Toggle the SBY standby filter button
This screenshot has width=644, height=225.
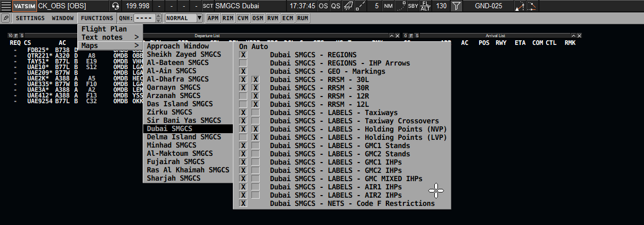tap(413, 6)
